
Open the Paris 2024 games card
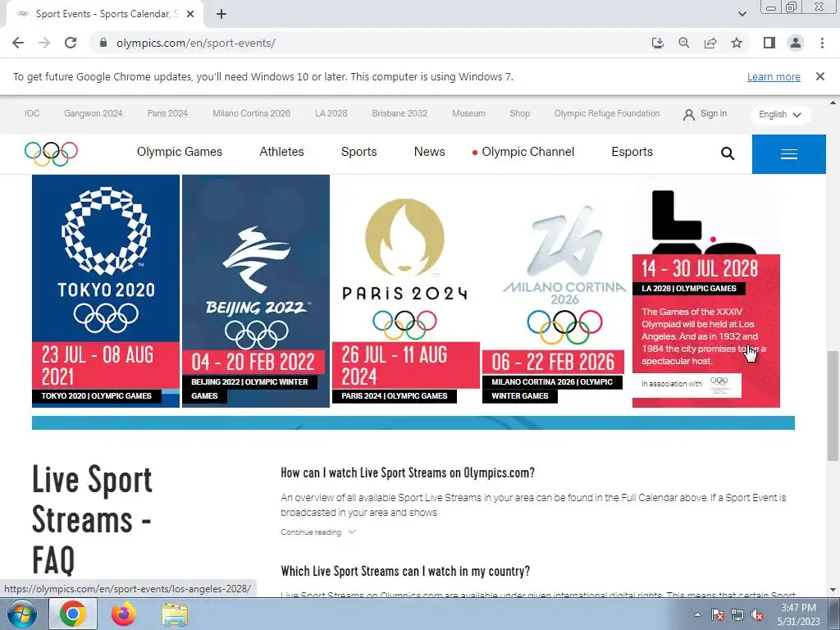[405, 291]
